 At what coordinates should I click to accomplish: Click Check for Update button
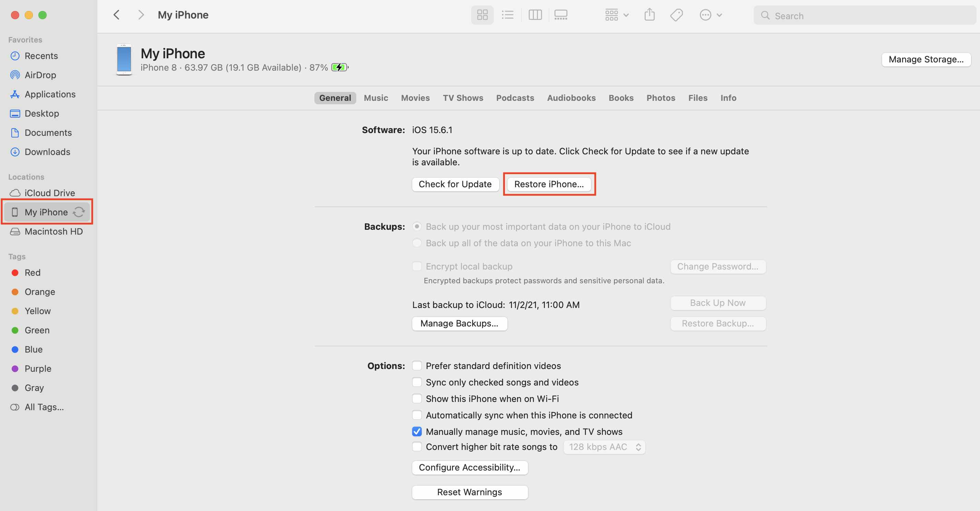[455, 184]
